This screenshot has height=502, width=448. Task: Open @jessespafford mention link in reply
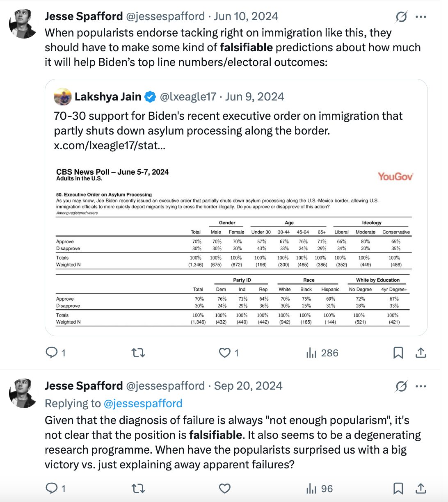point(143,404)
